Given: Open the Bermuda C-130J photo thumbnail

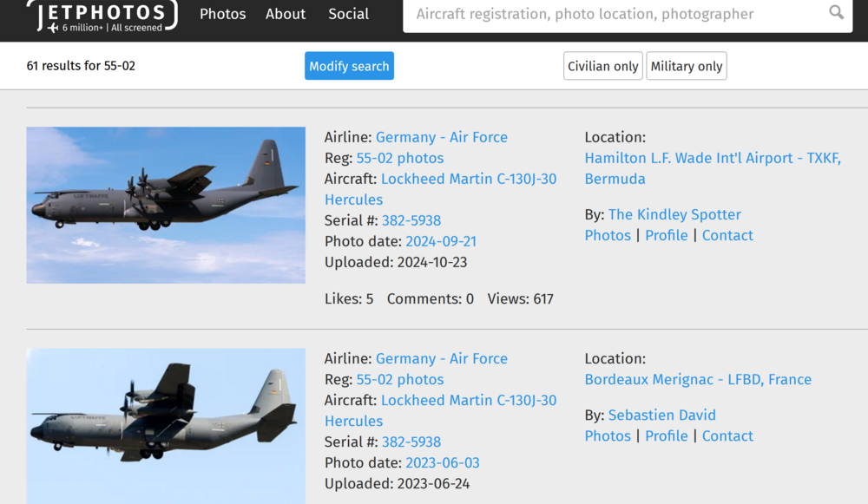Looking at the screenshot, I should coord(166,205).
